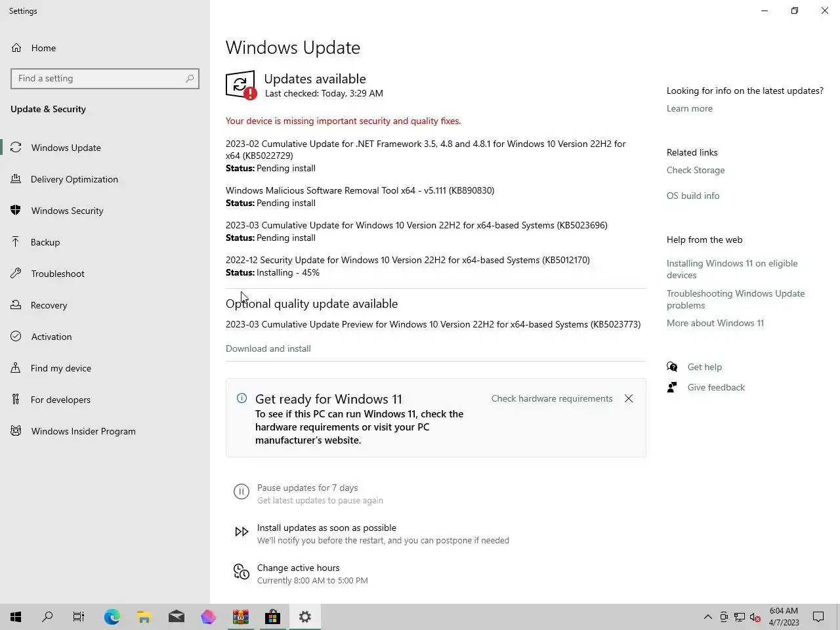Open taskbar Search
The image size is (840, 630).
pos(47,617)
